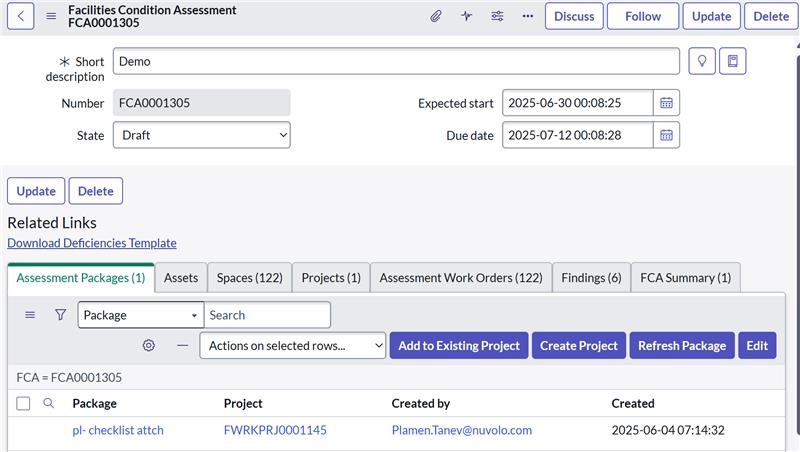Viewport: 800px width, 452px height.
Task: Click the Create Project button
Action: click(578, 345)
